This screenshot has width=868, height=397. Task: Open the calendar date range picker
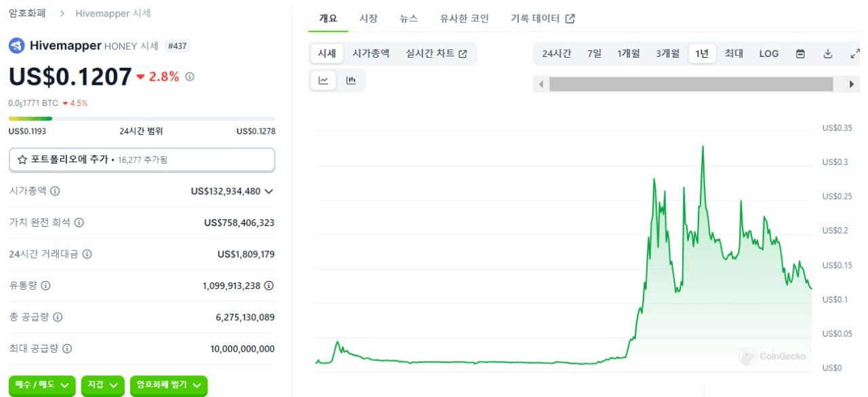(x=800, y=54)
